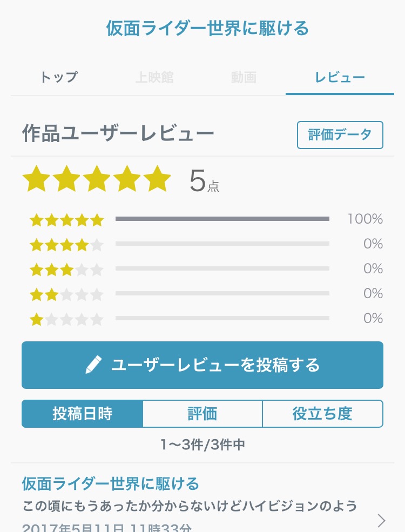Open the 動画 tab

244,78
